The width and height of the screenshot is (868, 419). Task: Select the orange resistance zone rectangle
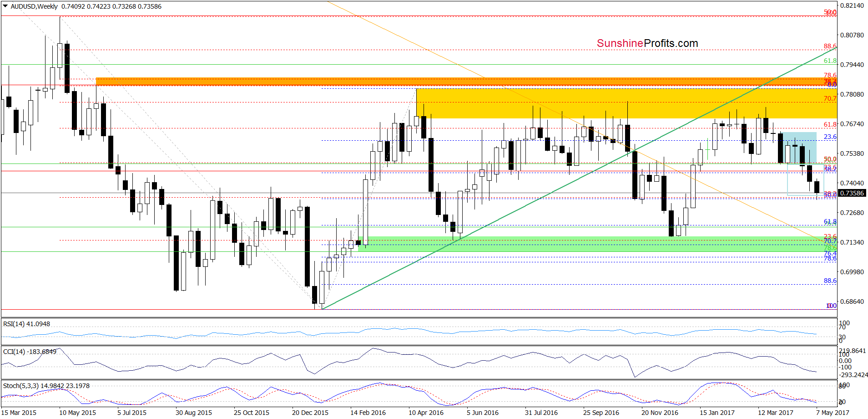coord(466,82)
